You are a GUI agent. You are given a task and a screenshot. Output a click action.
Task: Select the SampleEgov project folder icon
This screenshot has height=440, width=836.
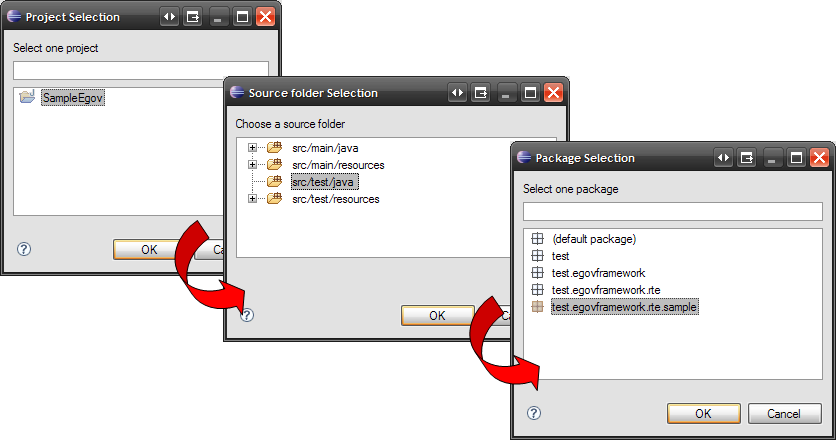click(x=27, y=97)
